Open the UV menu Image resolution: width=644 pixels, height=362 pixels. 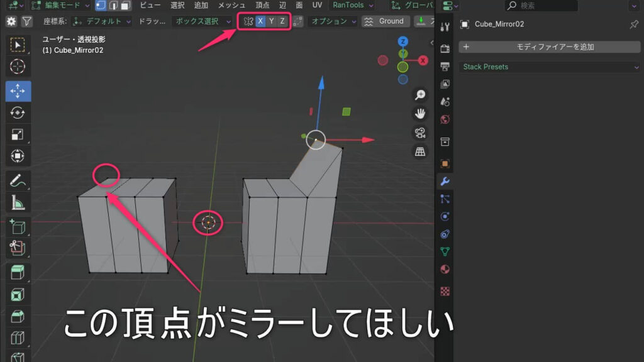tap(317, 6)
